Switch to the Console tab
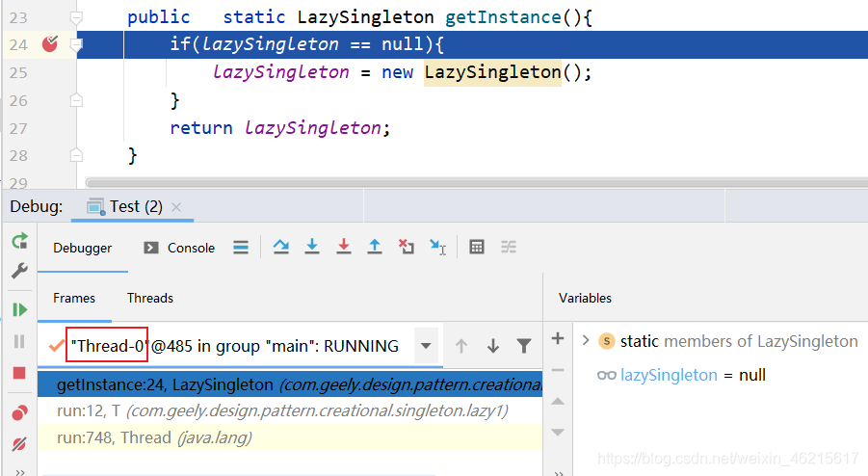This screenshot has height=476, width=868. click(179, 248)
